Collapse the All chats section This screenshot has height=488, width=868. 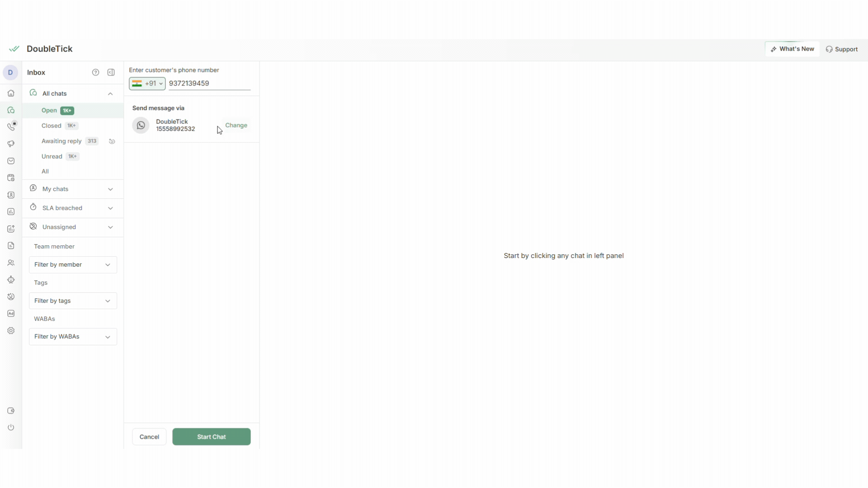tap(110, 94)
